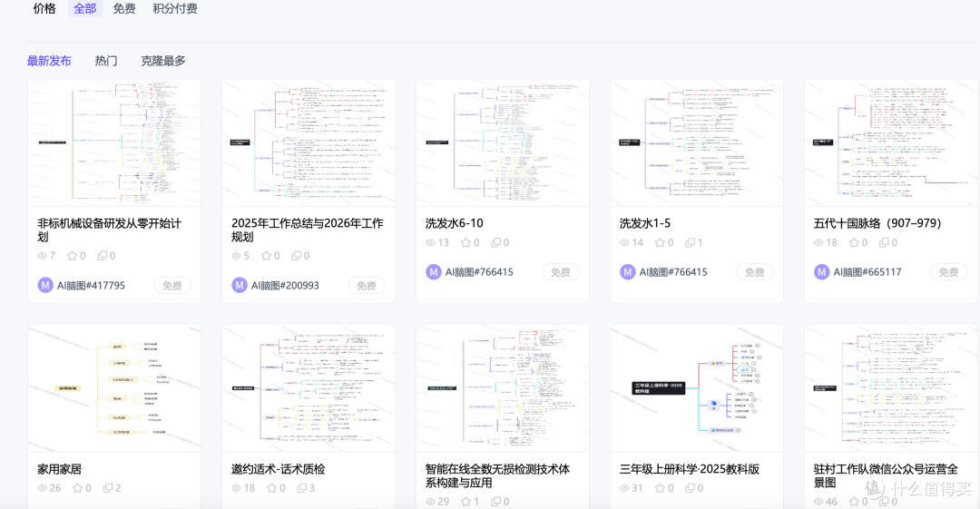
Task: Click view-count eye icon on 邀约话术 card
Action: pyautogui.click(x=236, y=488)
